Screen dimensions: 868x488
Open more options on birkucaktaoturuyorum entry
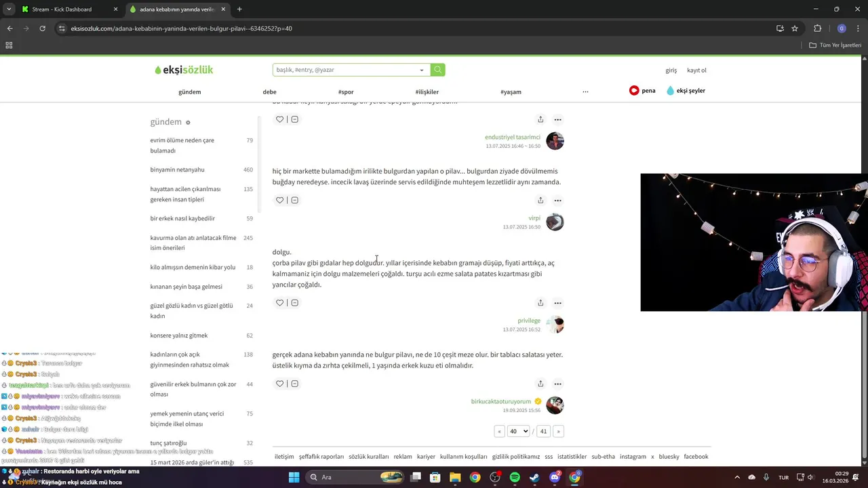pos(557,384)
